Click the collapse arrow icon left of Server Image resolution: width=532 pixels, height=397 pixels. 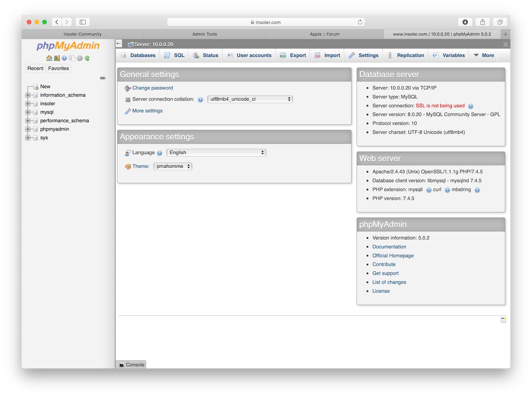click(x=119, y=44)
